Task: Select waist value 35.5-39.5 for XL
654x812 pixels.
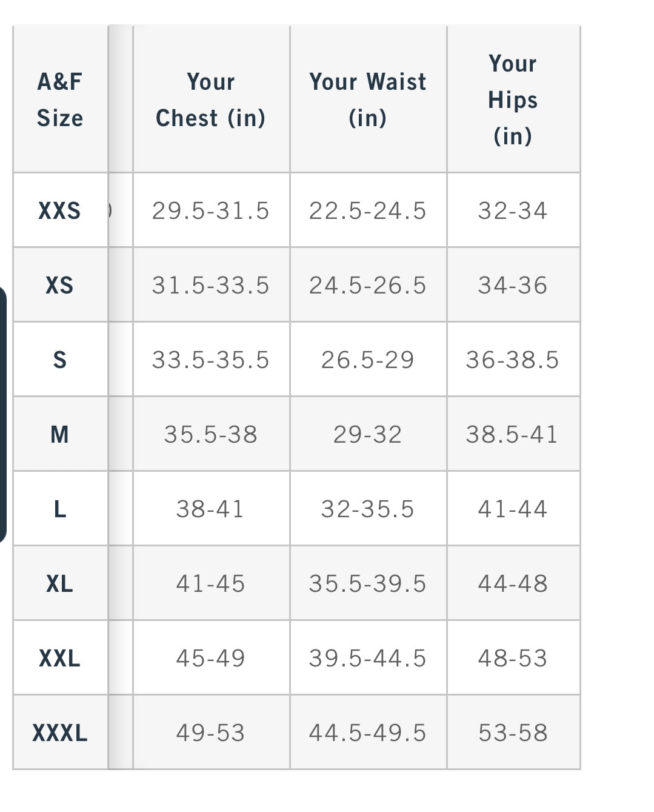Action: click(368, 583)
